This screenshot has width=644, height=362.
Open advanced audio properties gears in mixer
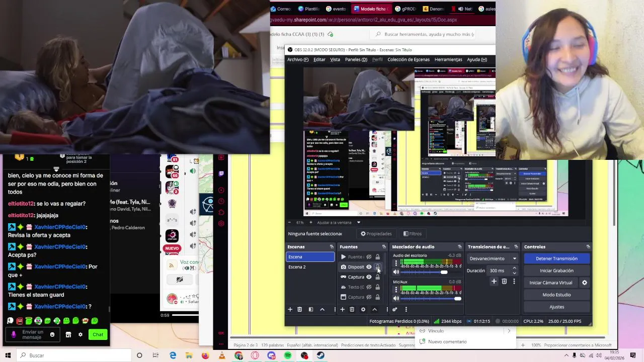(394, 309)
